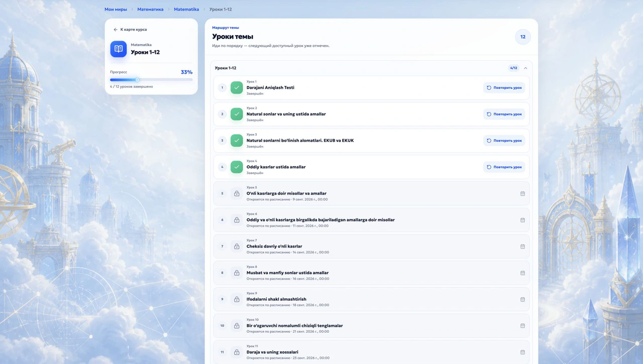
Task: Click the calendar icon for Cheksiz davriy o'nli kasrlar
Action: point(522,247)
